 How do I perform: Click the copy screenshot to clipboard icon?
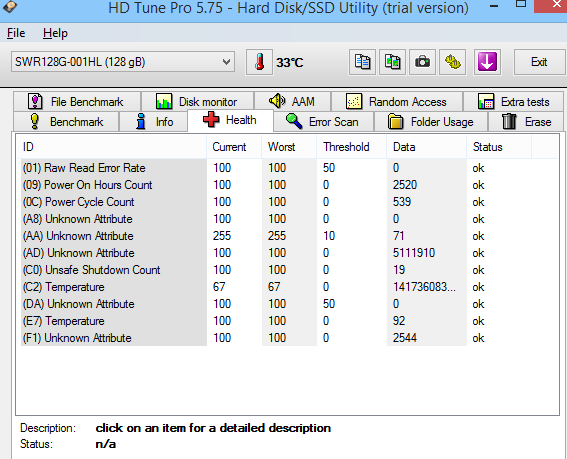pyautogui.click(x=392, y=62)
